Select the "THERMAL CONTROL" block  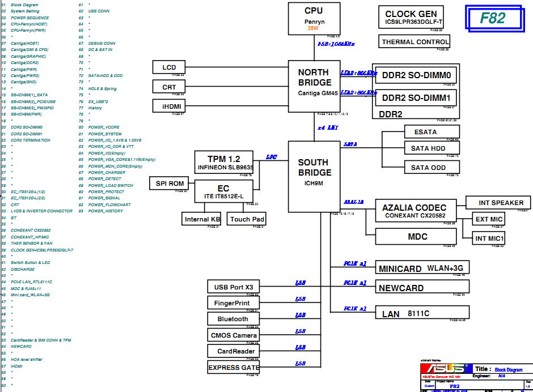pyautogui.click(x=414, y=41)
